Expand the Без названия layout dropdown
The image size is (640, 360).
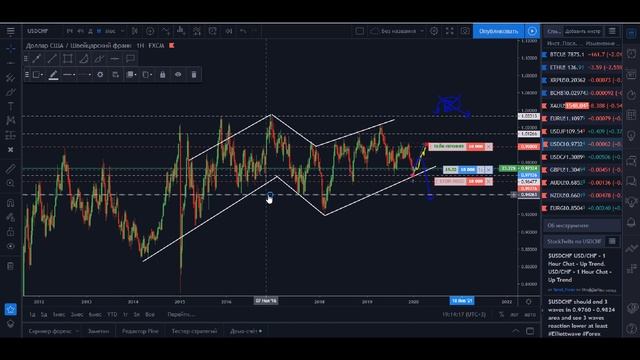click(422, 31)
